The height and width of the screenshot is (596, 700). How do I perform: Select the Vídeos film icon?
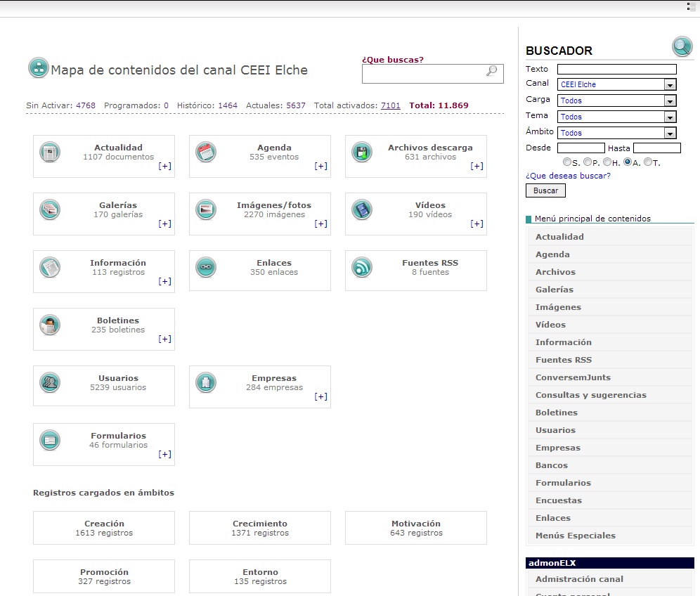coord(362,209)
